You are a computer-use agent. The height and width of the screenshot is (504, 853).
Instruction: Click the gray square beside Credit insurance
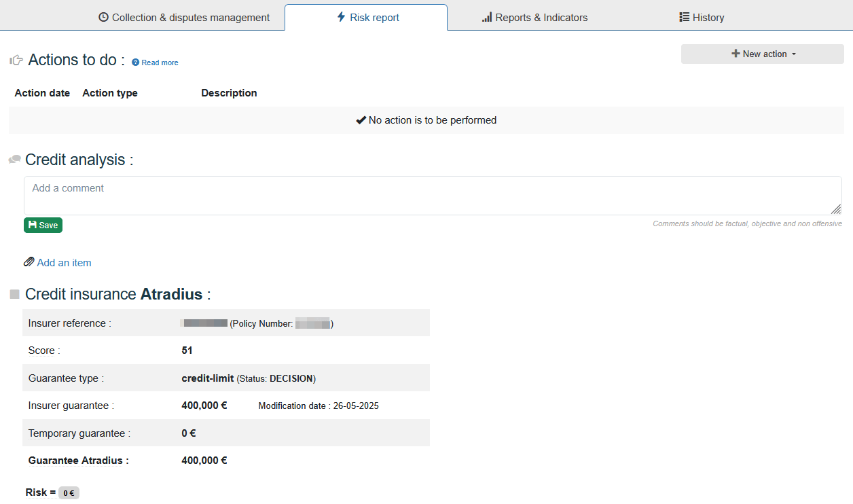[14, 294]
